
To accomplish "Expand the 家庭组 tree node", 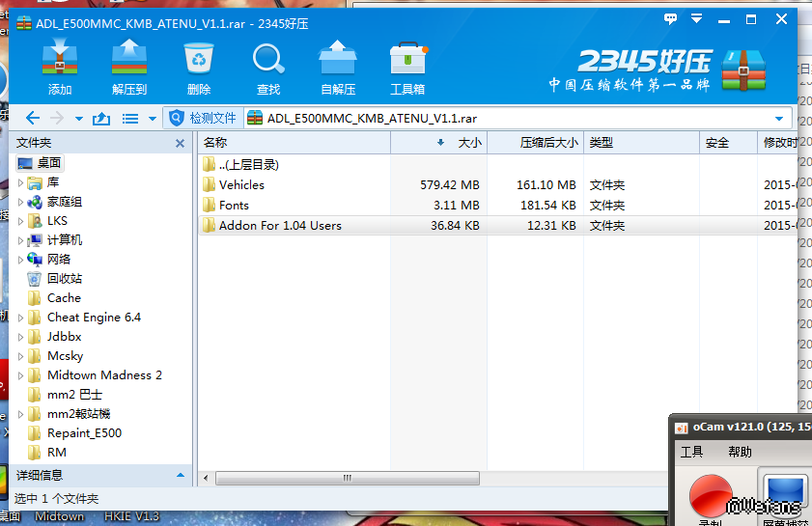I will 20,202.
